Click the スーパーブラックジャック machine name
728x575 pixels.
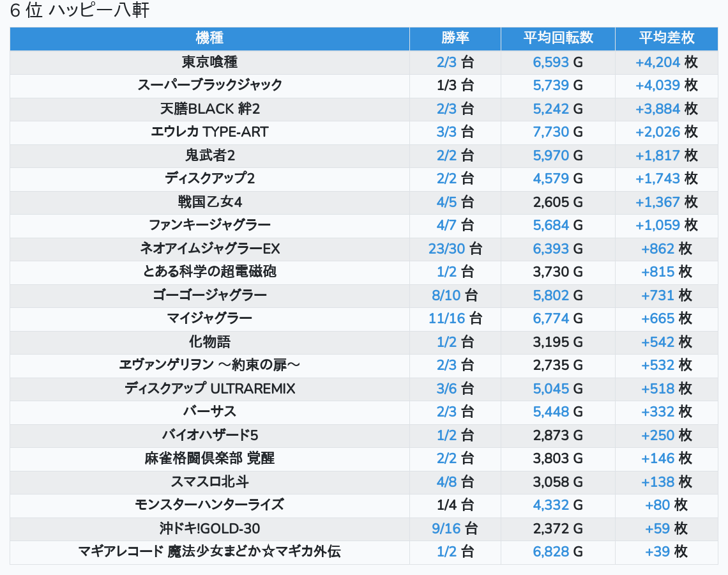pyautogui.click(x=209, y=85)
